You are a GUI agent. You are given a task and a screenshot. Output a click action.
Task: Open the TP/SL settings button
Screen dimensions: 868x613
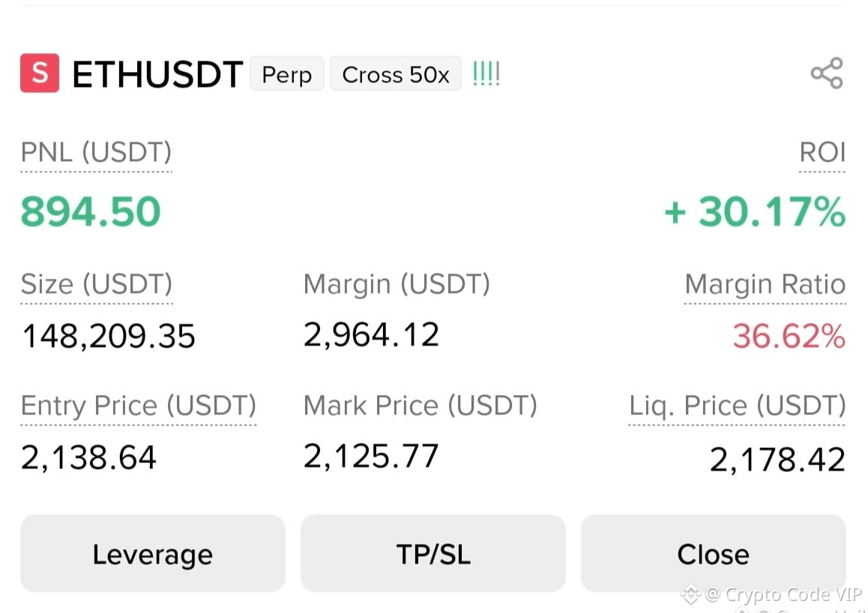click(x=433, y=554)
